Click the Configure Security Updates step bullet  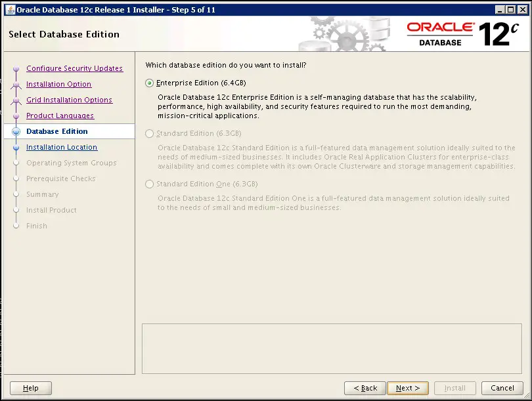[16, 69]
